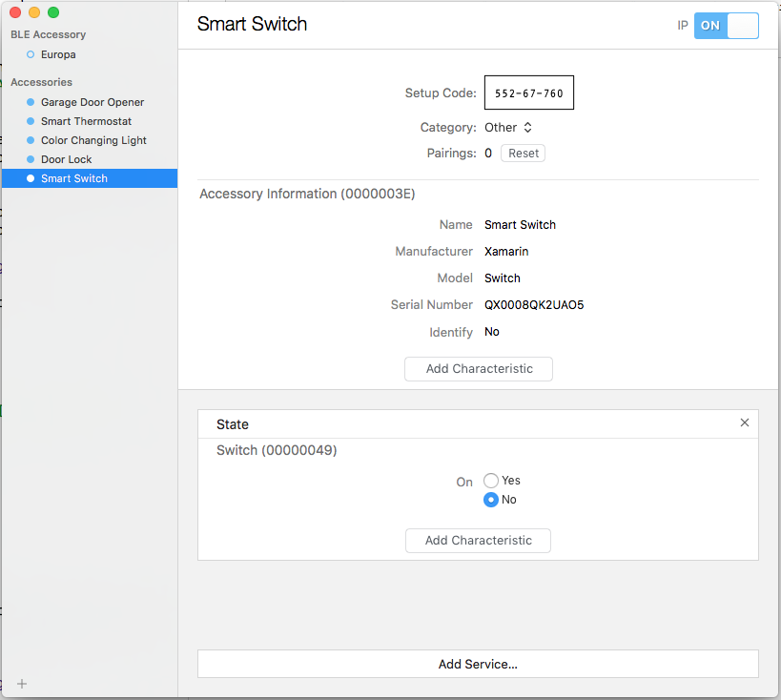The height and width of the screenshot is (700, 781).
Task: Expand the Accessories sidebar section
Action: [41, 82]
